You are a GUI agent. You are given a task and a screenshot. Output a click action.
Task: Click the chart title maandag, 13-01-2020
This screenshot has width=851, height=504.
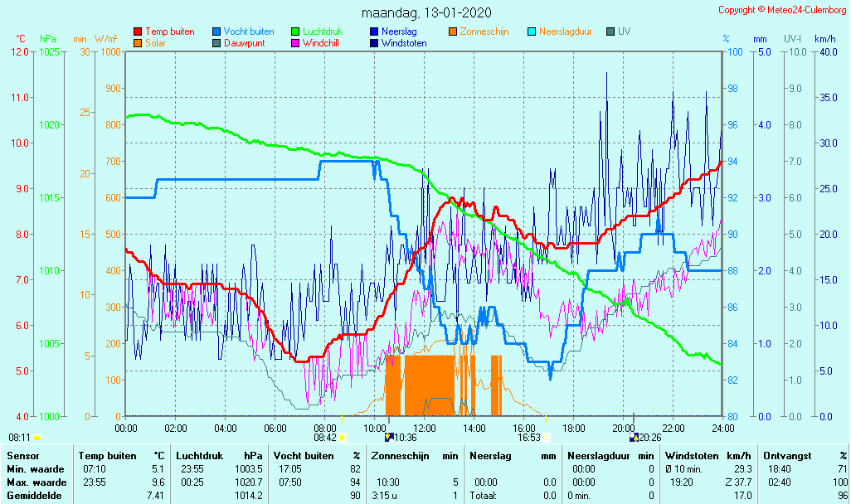point(426,13)
